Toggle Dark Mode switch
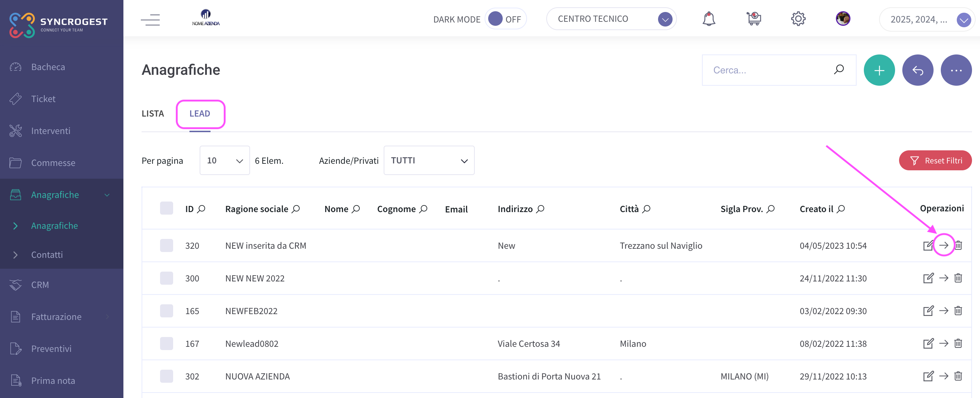Viewport: 980px width, 398px height. click(505, 19)
